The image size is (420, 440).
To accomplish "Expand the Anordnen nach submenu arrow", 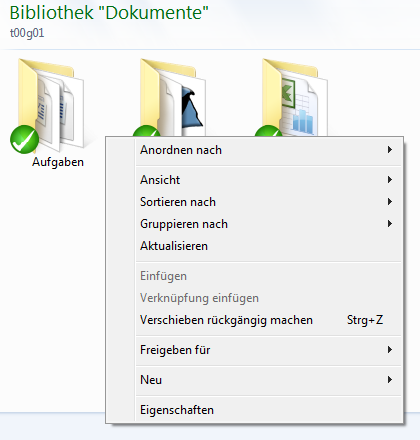I will (389, 150).
